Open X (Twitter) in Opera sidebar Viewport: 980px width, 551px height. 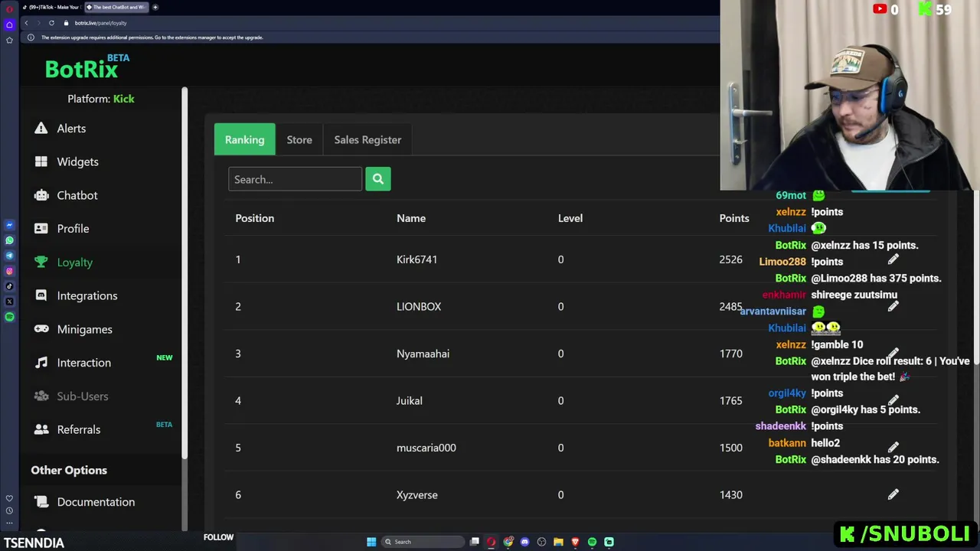[9, 302]
